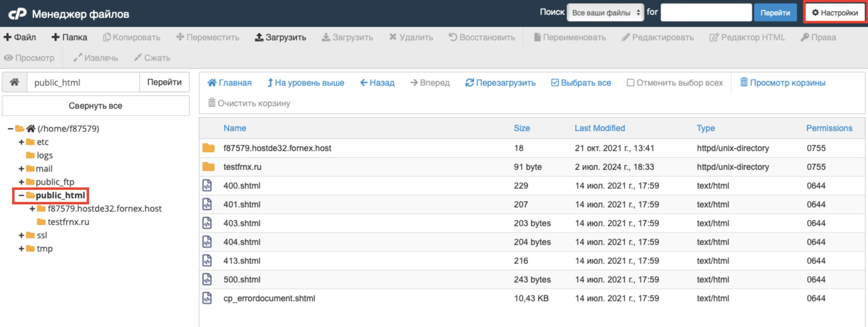Sort files by Last Modified column
The width and height of the screenshot is (868, 327).
point(599,128)
